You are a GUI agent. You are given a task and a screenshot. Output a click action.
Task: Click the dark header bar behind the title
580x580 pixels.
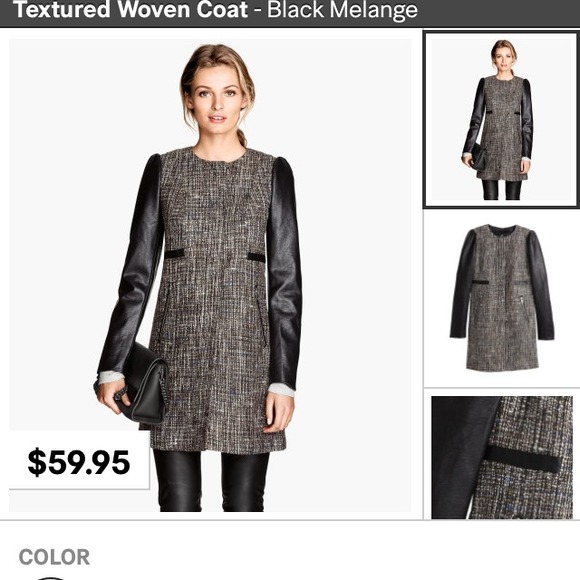[290, 13]
